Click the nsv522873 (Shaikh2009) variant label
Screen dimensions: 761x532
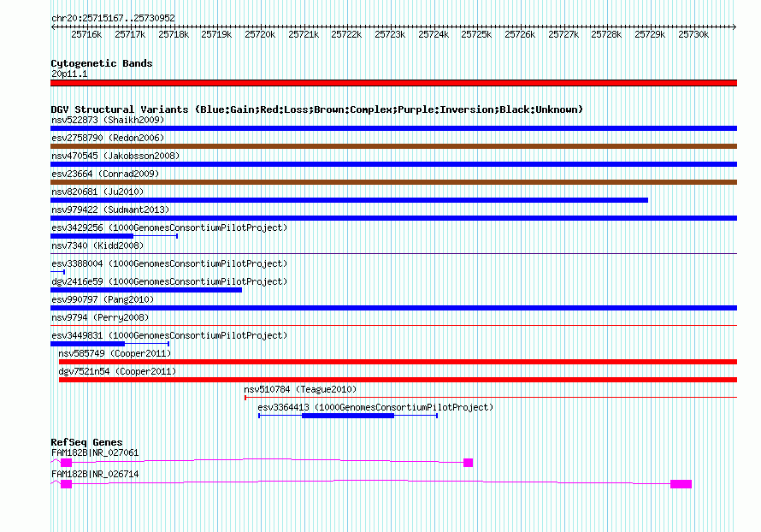pyautogui.click(x=108, y=120)
